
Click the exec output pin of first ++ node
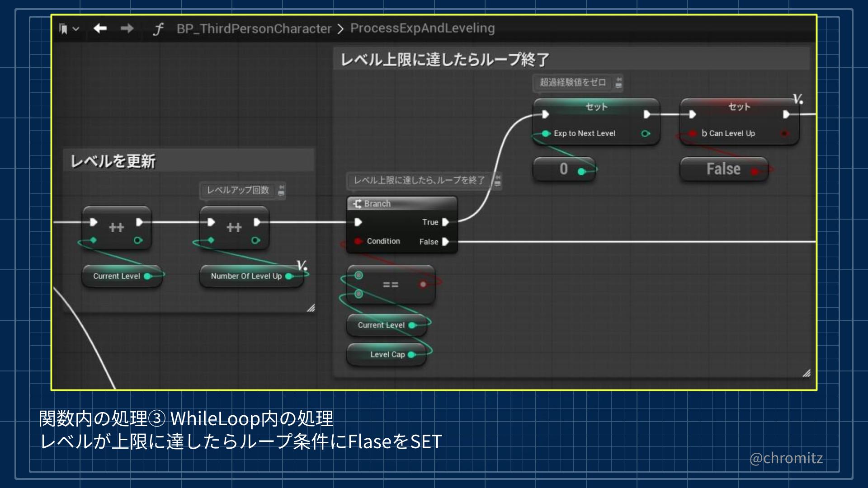(140, 222)
